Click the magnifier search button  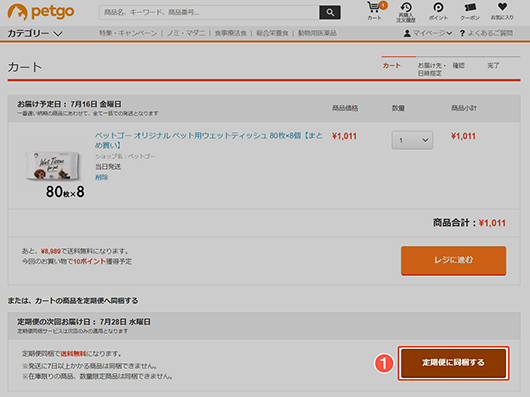(x=330, y=13)
